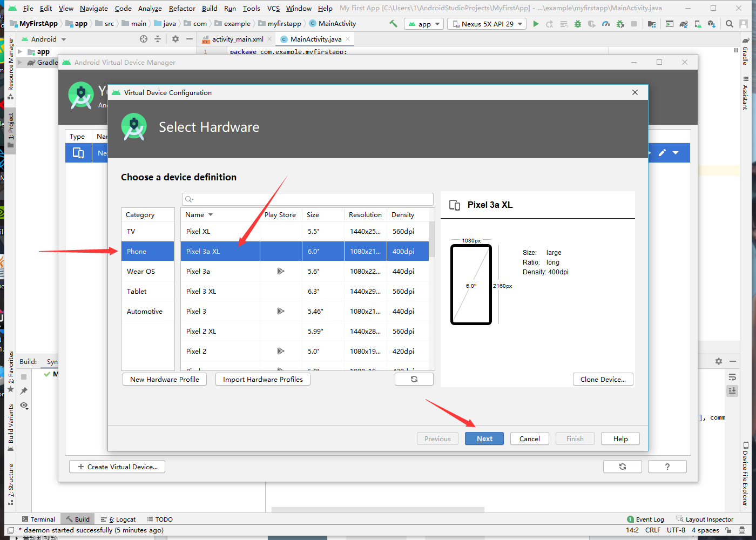The width and height of the screenshot is (756, 540).
Task: Open the Refactor menu
Action: pyautogui.click(x=182, y=8)
